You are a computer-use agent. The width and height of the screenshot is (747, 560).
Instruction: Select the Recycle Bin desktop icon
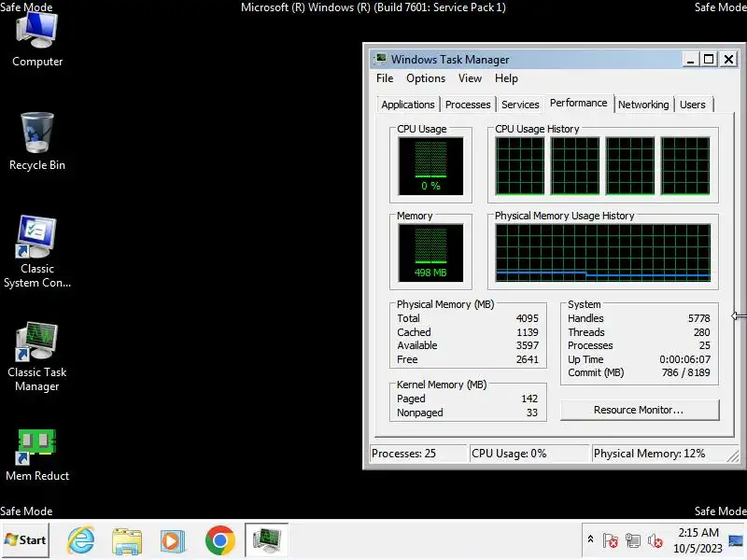pyautogui.click(x=37, y=142)
